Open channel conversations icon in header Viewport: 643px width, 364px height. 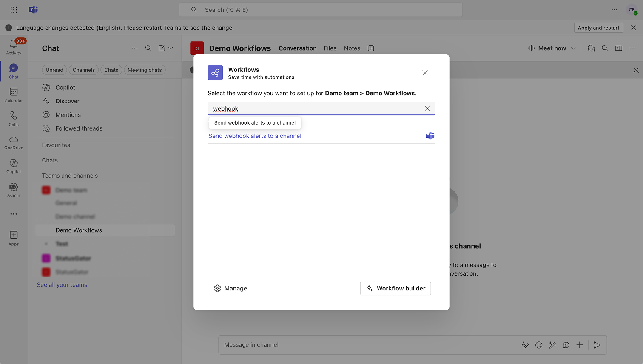591,48
